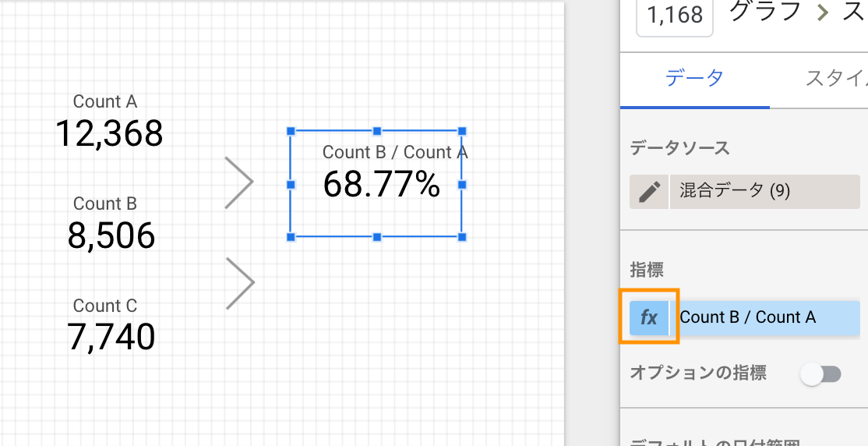
Task: Click the pencil edit data source icon
Action: pyautogui.click(x=649, y=192)
